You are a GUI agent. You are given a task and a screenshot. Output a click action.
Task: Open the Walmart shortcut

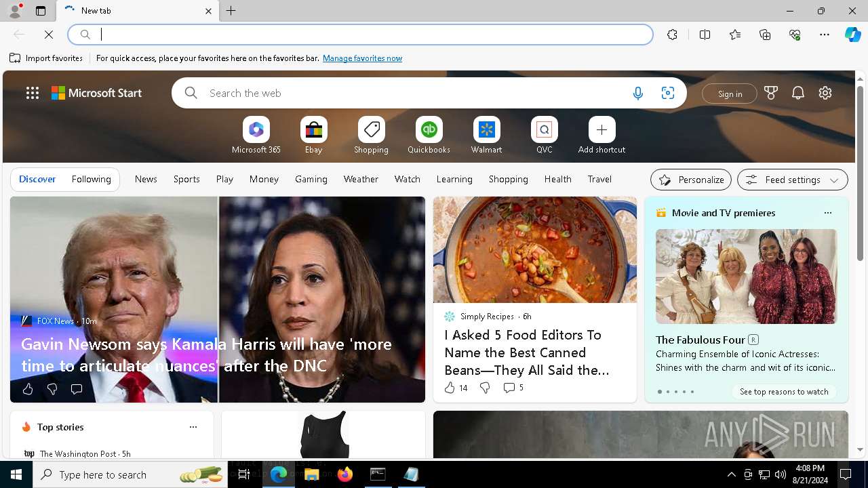click(486, 135)
